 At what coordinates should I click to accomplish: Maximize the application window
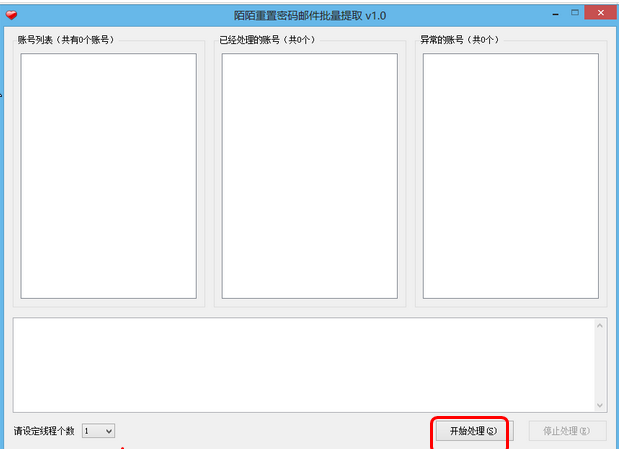pyautogui.click(x=575, y=13)
